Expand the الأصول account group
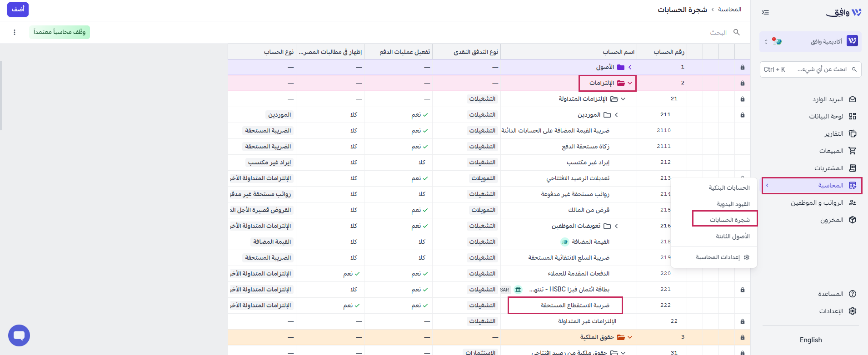Screen dimensions: 868x355 point(630,67)
